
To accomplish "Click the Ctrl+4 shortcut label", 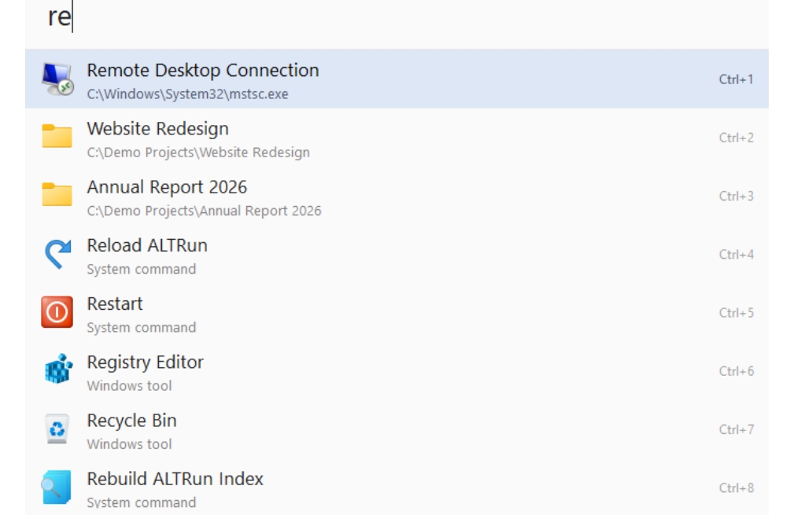I will coord(736,255).
